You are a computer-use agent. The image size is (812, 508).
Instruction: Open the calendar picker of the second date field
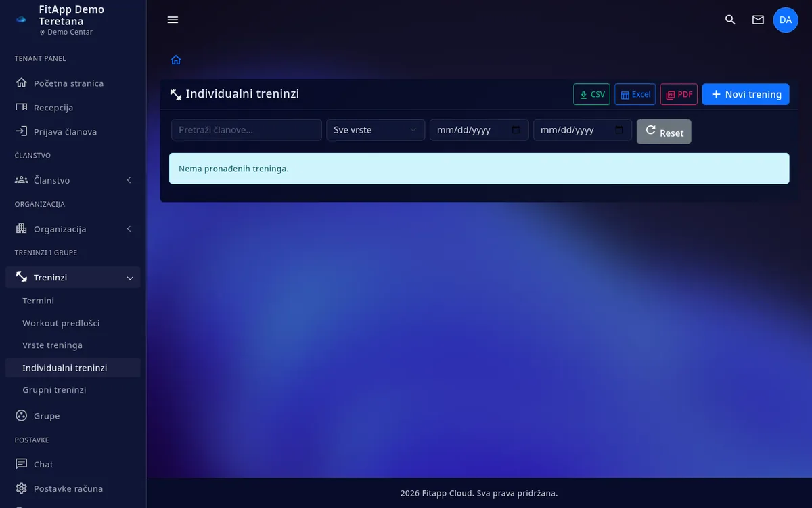click(x=619, y=130)
